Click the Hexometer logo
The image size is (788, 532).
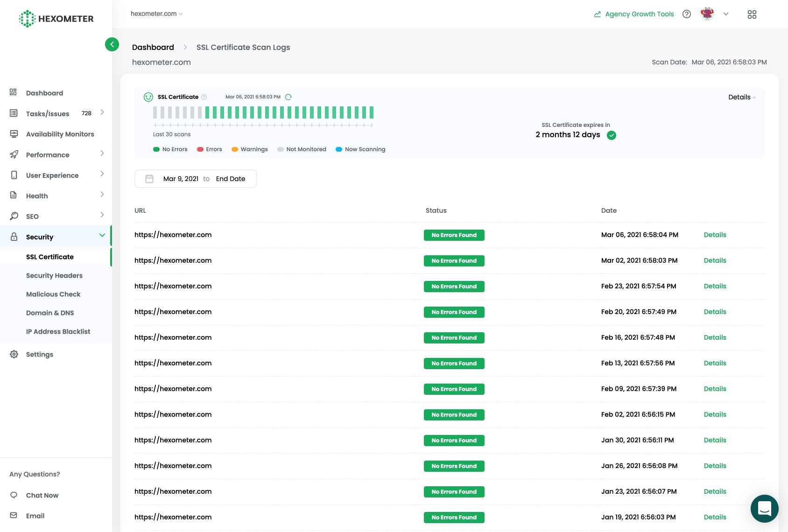coord(56,19)
